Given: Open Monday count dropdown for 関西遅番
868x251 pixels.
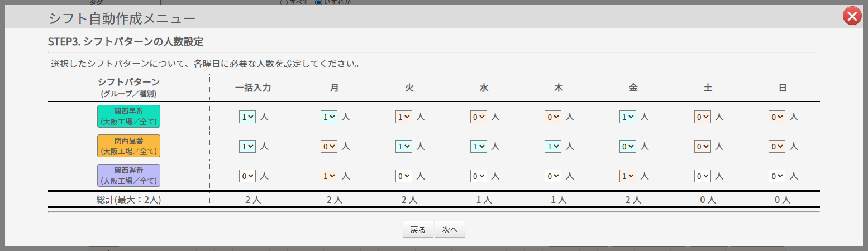Looking at the screenshot, I should click(329, 176).
